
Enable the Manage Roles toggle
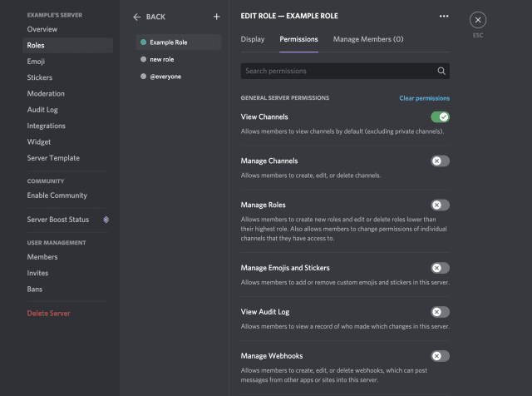tap(440, 205)
